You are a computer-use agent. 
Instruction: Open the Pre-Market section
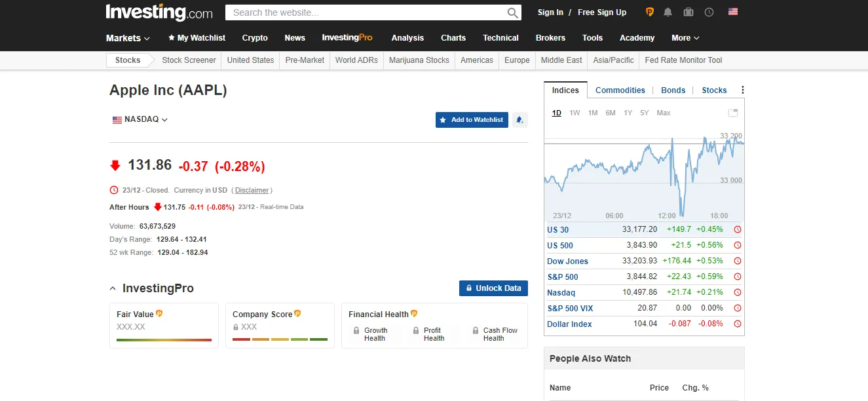pyautogui.click(x=304, y=60)
